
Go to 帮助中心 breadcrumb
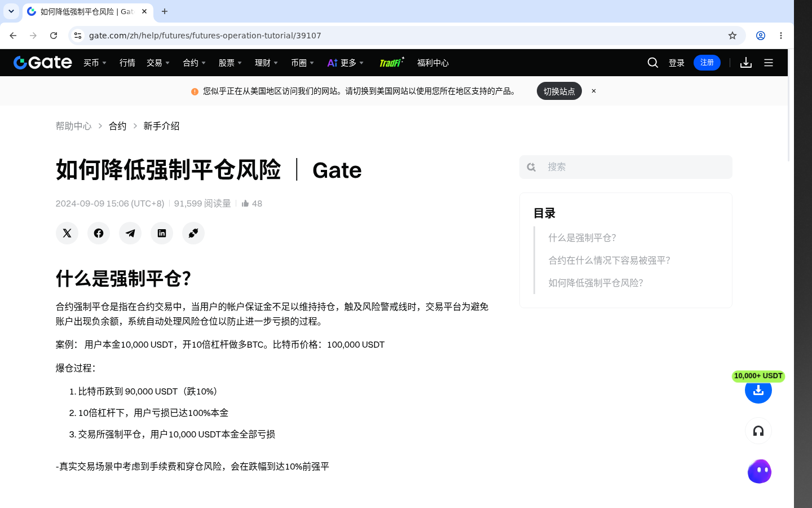pyautogui.click(x=73, y=126)
